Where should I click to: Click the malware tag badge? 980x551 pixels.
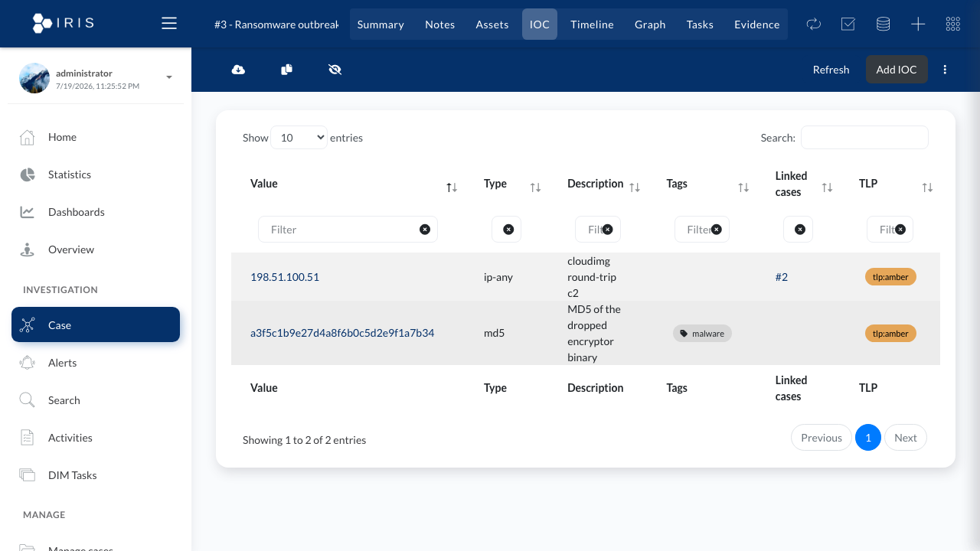702,333
